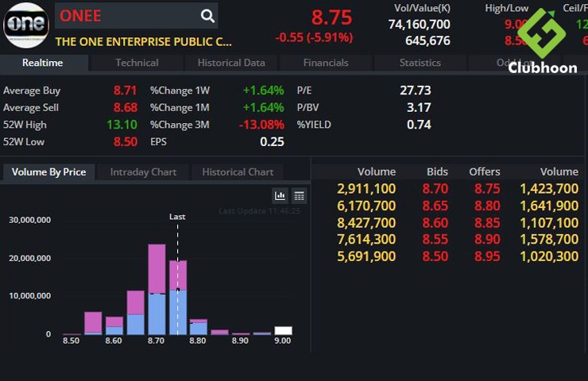Click the ONE company logo
This screenshot has width=588, height=381.
26,25
